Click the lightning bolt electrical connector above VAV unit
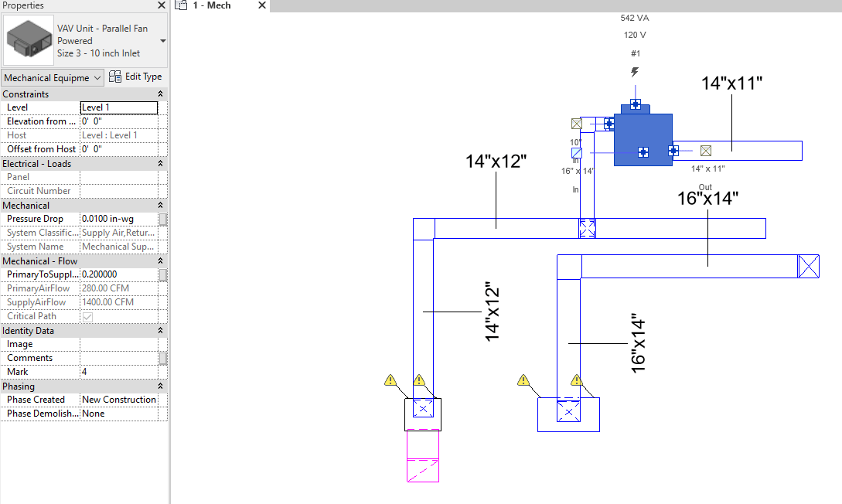This screenshot has width=842, height=504. [x=634, y=72]
